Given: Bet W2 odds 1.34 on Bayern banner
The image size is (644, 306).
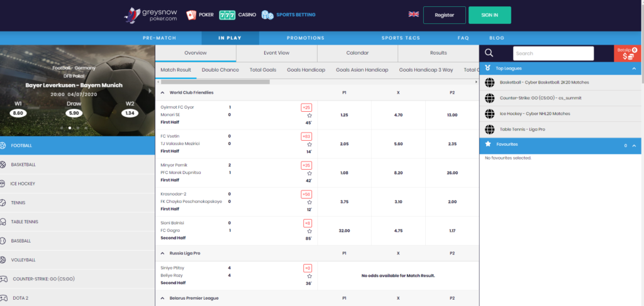Looking at the screenshot, I should click(x=130, y=113).
